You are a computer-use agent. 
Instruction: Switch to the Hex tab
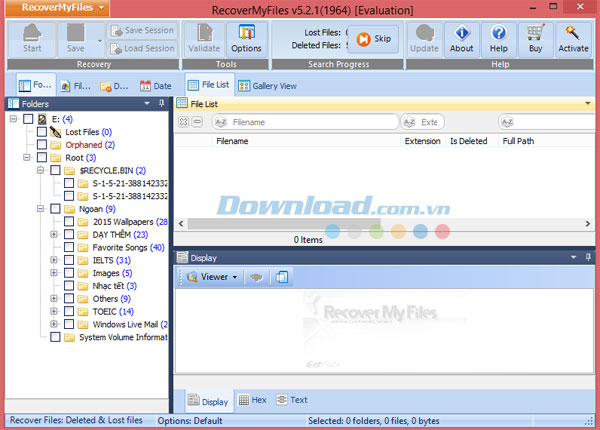(x=253, y=400)
